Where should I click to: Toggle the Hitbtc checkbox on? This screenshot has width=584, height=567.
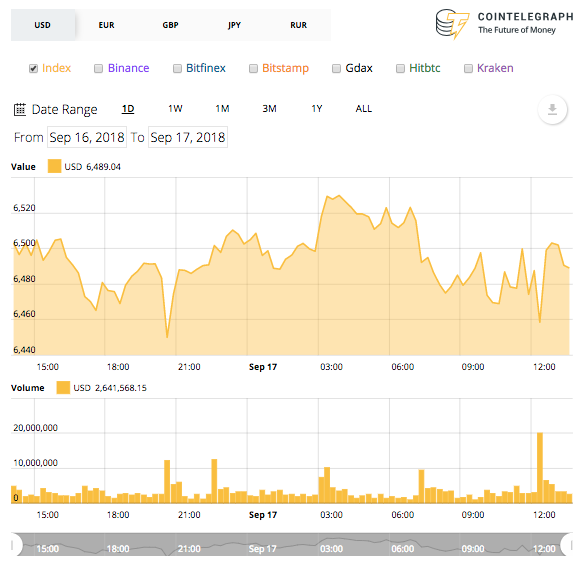[x=400, y=69]
